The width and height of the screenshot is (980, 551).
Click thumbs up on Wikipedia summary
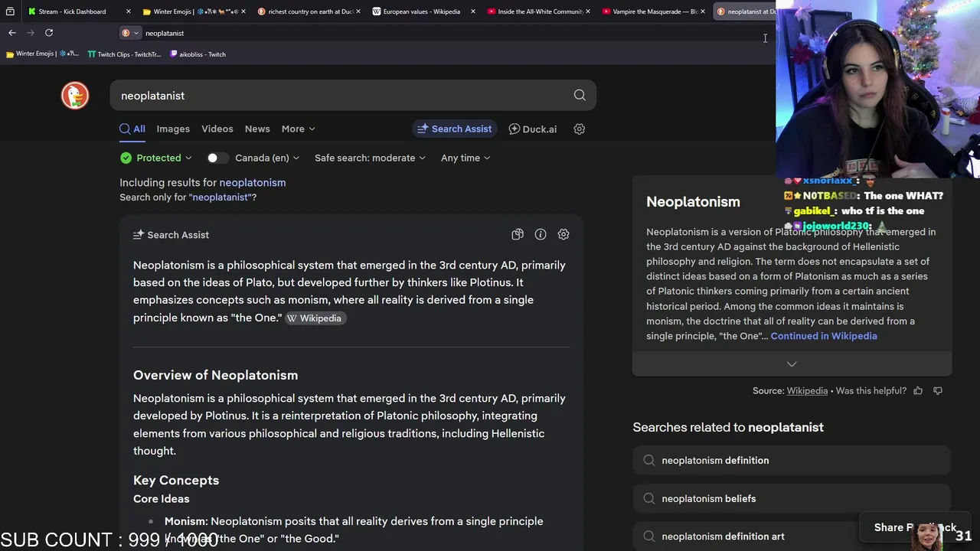pyautogui.click(x=918, y=390)
